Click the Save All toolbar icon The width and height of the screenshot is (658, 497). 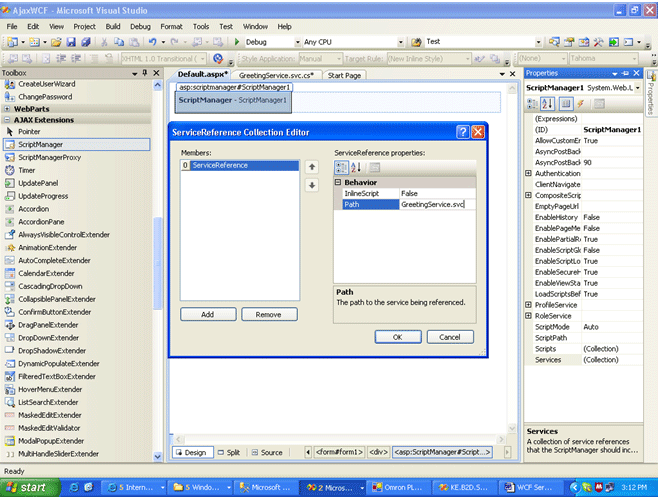(86, 42)
